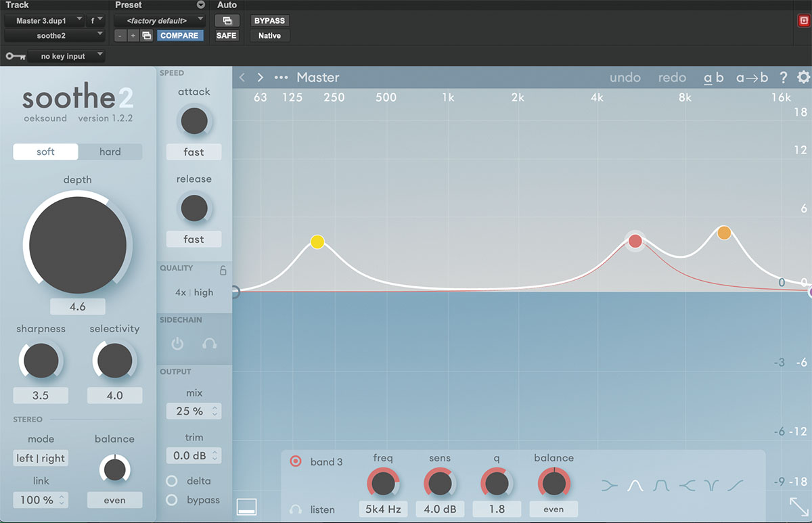This screenshot has height=523, width=812.
Task: Toggle the a b state switch
Action: tap(713, 78)
